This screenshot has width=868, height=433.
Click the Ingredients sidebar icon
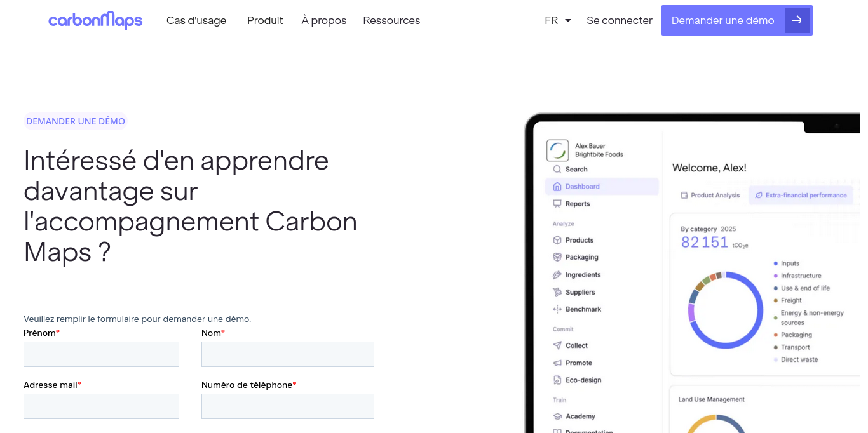[x=557, y=274]
